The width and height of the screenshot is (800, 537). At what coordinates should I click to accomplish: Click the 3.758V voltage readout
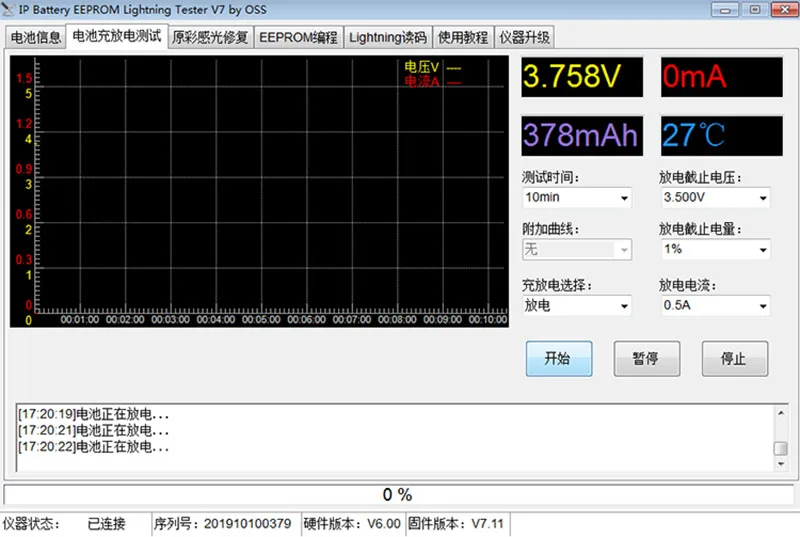point(582,76)
